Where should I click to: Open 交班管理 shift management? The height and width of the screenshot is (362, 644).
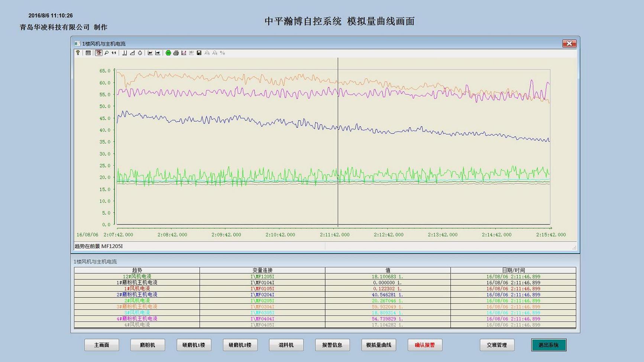coord(497,345)
